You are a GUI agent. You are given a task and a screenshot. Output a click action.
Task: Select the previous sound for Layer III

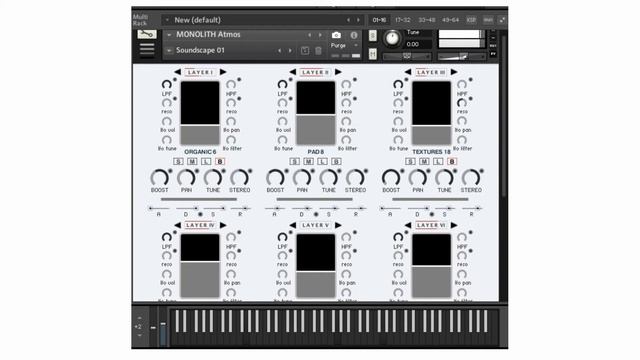(408, 72)
